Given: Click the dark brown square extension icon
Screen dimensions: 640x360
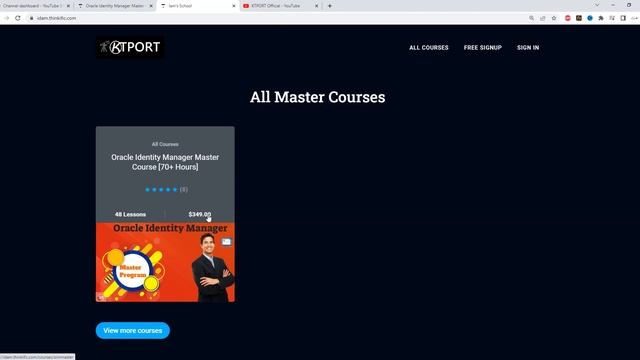Looking at the screenshot, I should (x=579, y=18).
